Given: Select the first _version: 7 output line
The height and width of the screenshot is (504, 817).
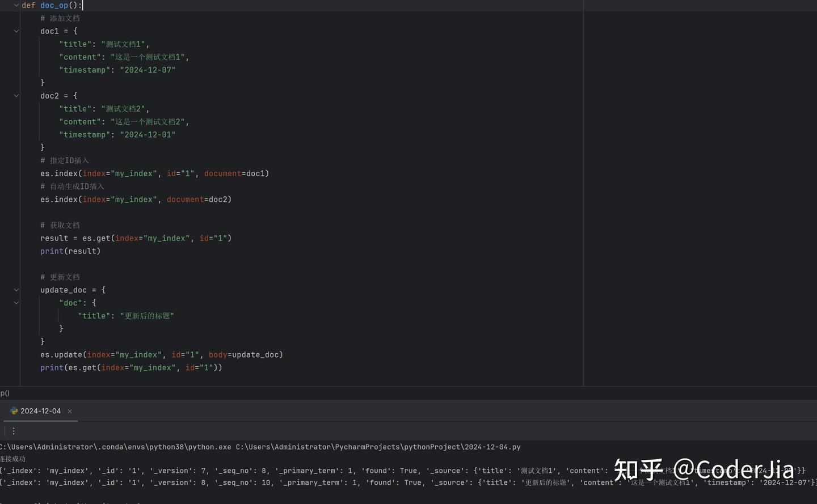Looking at the screenshot, I should 227,471.
